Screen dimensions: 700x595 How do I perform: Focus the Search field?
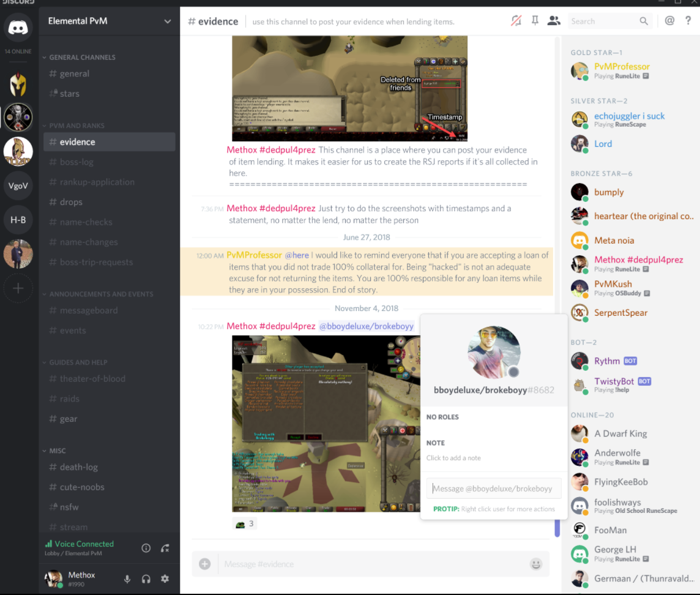[609, 21]
